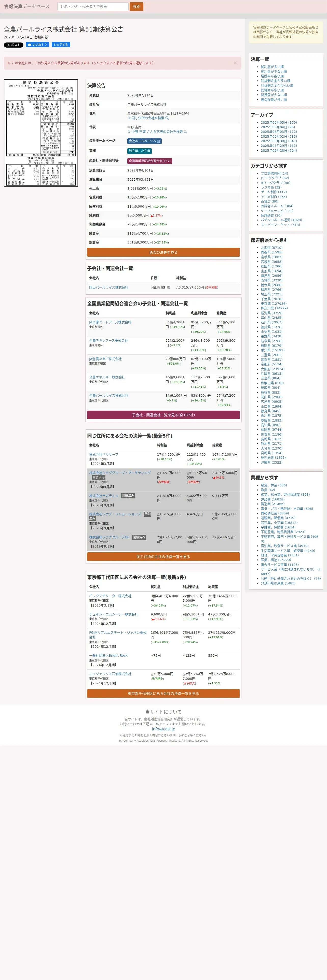
Task: Open 一般社団法人Bright Rock link
Action: (108, 655)
